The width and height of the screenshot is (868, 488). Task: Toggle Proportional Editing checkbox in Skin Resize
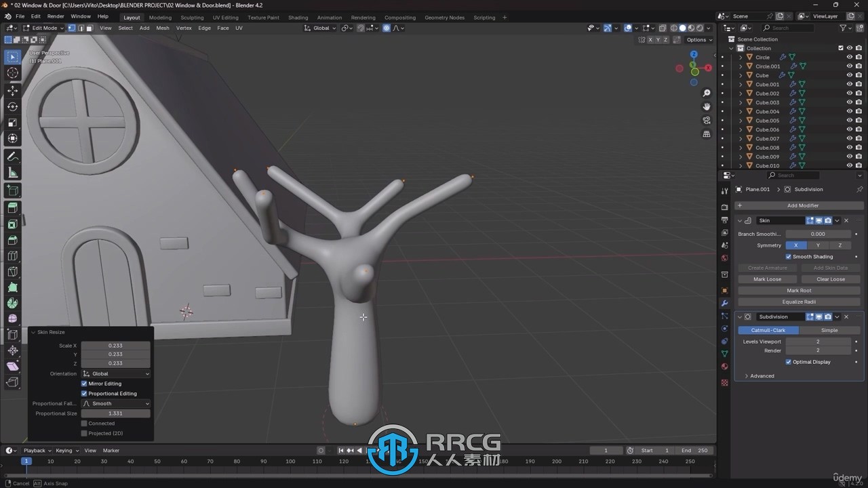84,393
